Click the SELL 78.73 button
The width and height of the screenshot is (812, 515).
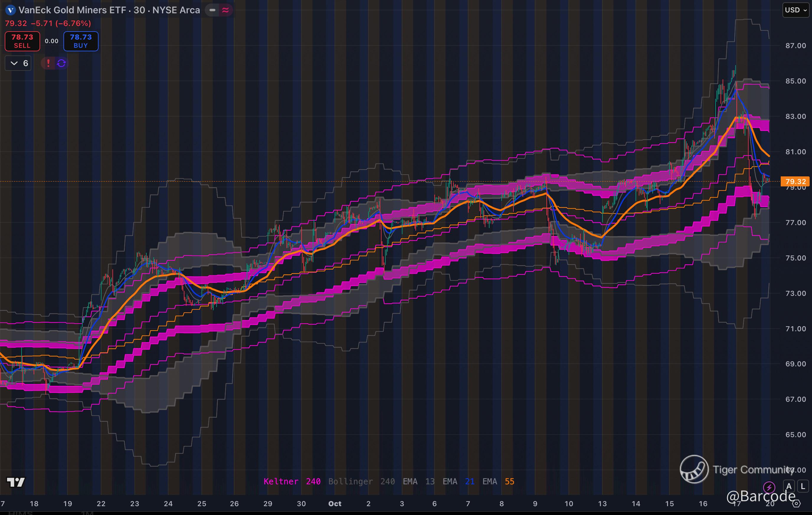(22, 41)
